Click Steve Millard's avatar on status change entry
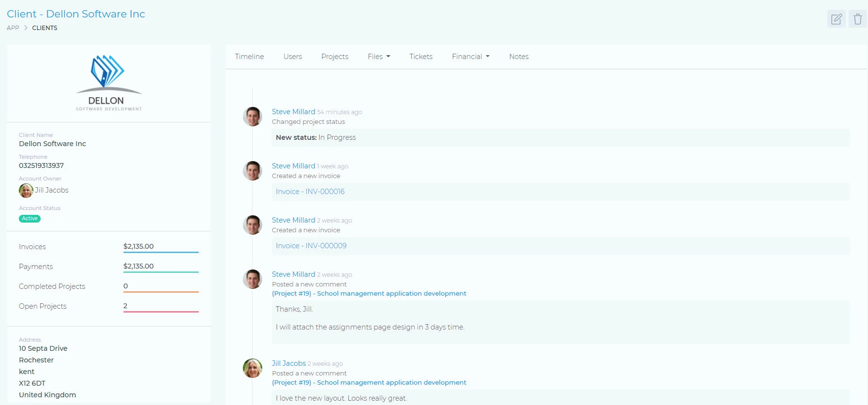 point(252,117)
